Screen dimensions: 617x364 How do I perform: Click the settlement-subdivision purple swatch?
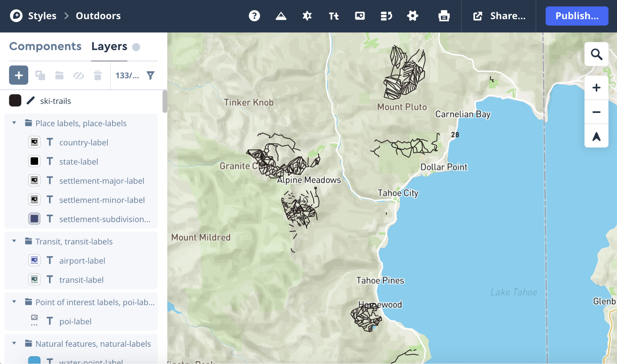34,219
